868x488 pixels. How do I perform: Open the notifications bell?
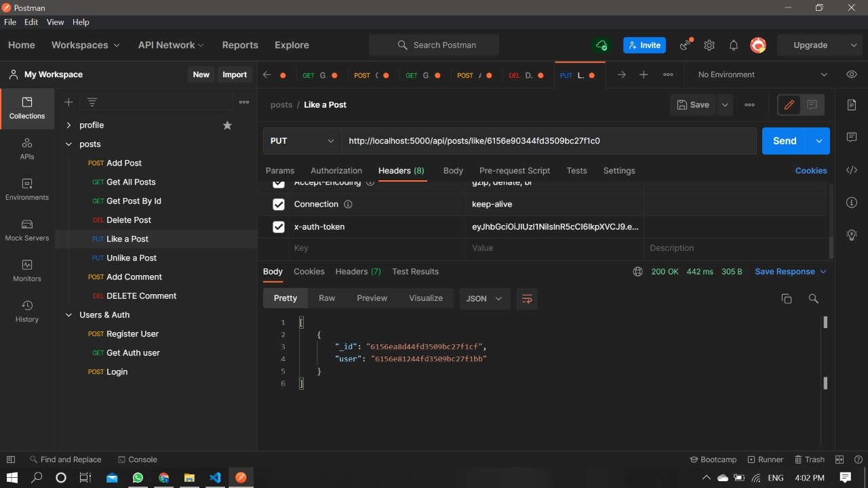734,45
